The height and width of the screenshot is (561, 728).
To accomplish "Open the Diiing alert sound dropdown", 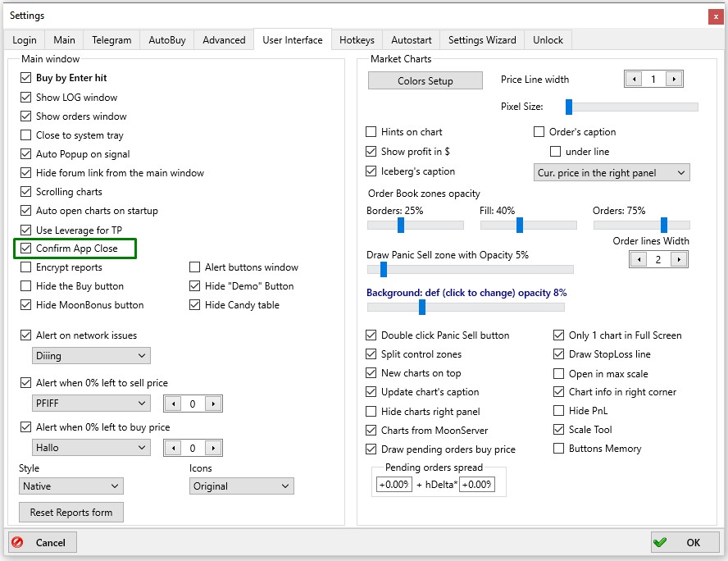I will pos(91,356).
